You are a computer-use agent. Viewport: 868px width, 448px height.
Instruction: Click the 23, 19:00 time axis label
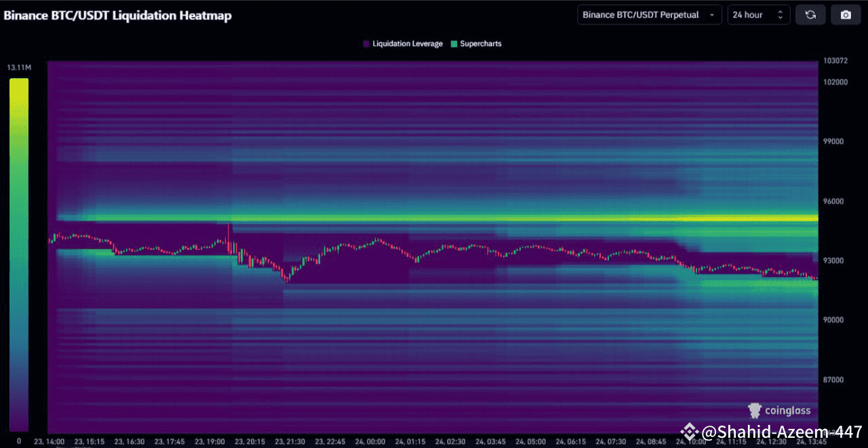click(x=209, y=441)
